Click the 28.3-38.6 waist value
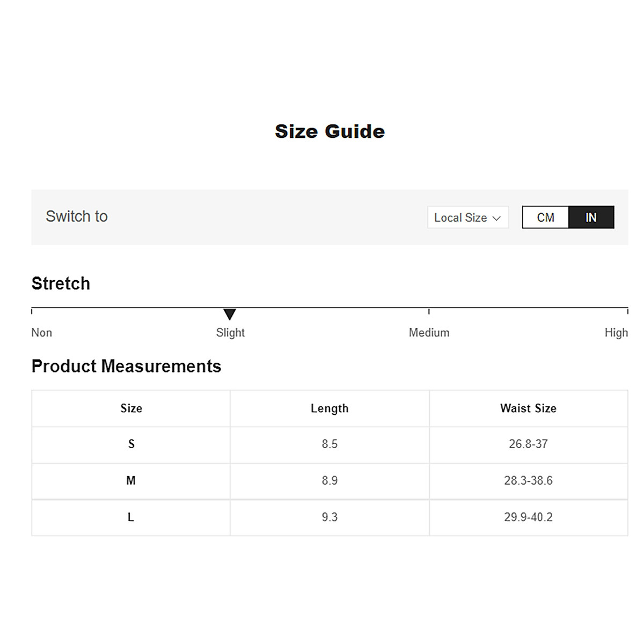Viewport: 644px width, 644px height. 528,481
